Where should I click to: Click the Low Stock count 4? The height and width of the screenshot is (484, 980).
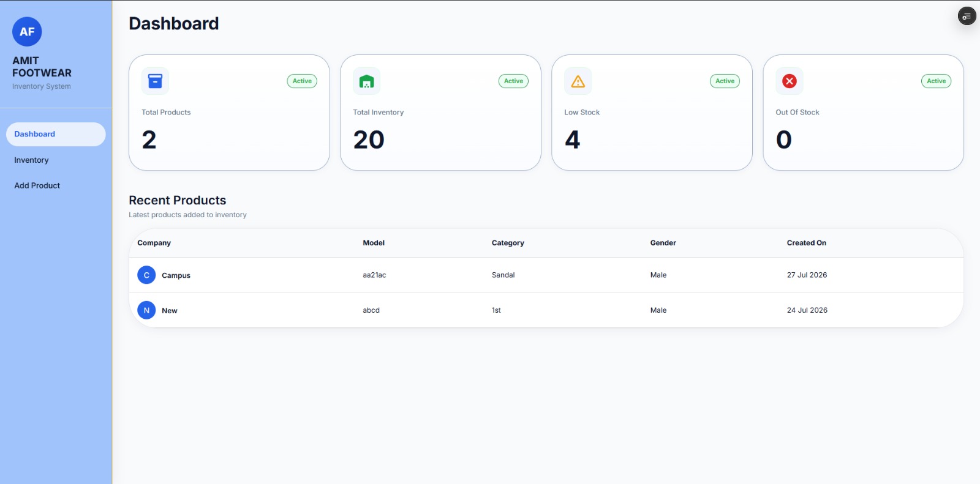point(572,140)
